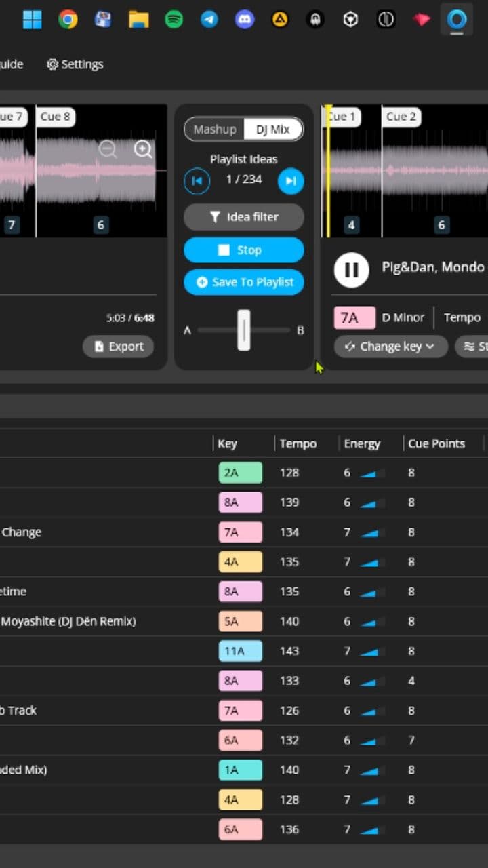The height and width of the screenshot is (868, 488).
Task: Open the red gem taskbar icon
Action: click(x=422, y=20)
